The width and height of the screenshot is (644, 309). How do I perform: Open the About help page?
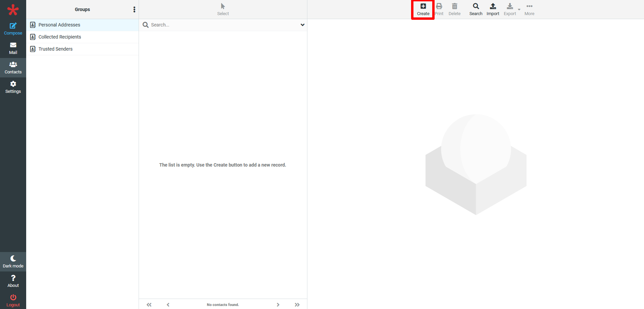point(13,281)
